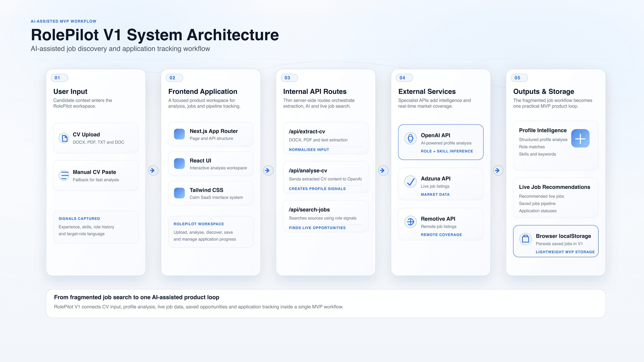Click arrow between Frontend Application and Internal API Routes
Viewport: 644px width, 362px height.
pos(268,170)
